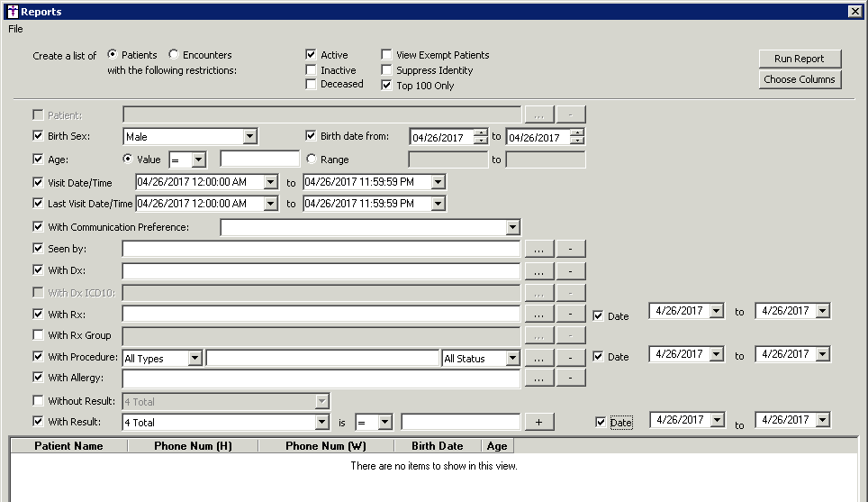The image size is (868, 502).
Task: Click the Reports window app icon
Action: 13,12
